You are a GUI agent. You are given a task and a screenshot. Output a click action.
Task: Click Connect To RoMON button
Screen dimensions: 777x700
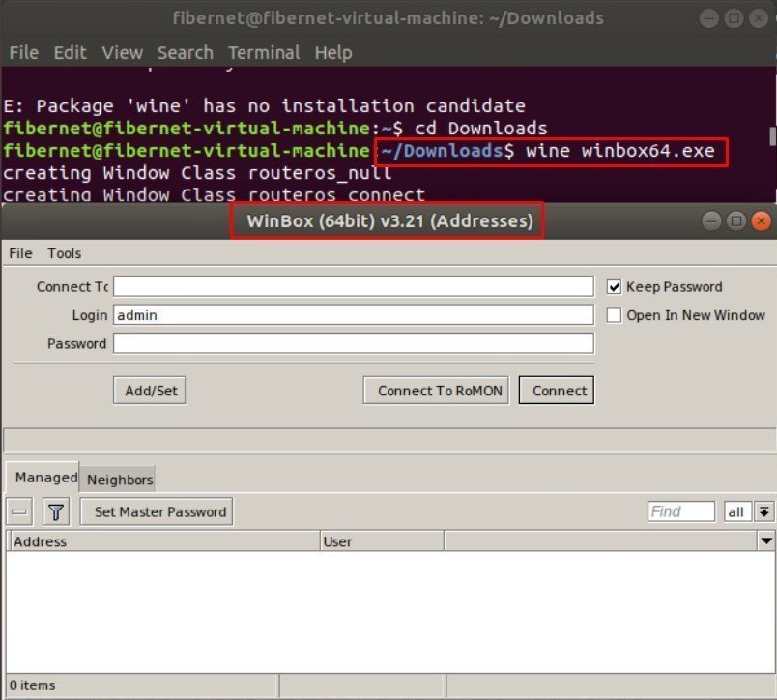click(x=437, y=391)
